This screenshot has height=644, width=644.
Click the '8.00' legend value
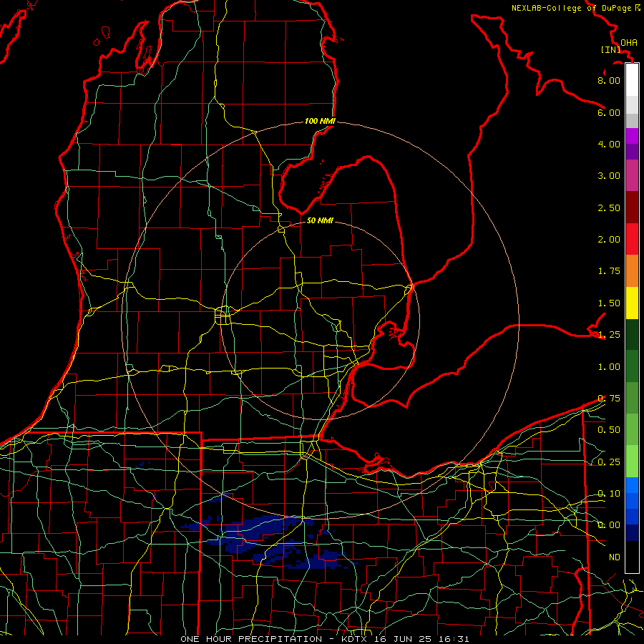(609, 80)
